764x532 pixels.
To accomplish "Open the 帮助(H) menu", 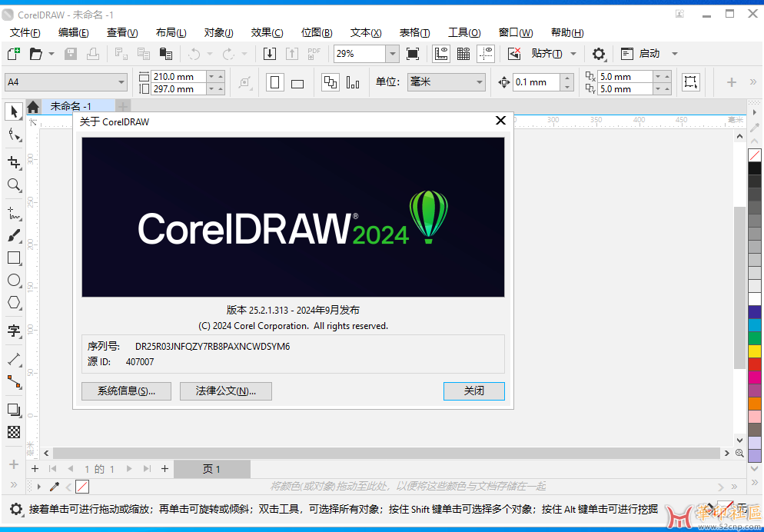I will [567, 32].
